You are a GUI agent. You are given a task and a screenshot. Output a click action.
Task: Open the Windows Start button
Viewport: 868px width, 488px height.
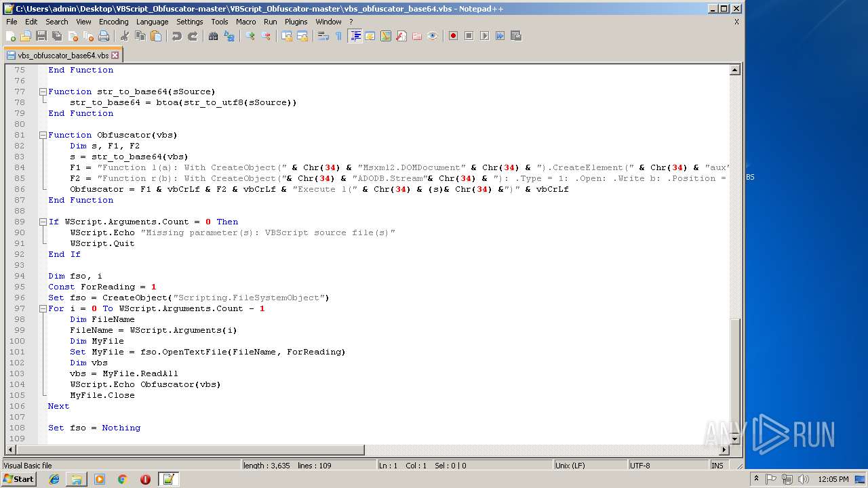coord(19,479)
